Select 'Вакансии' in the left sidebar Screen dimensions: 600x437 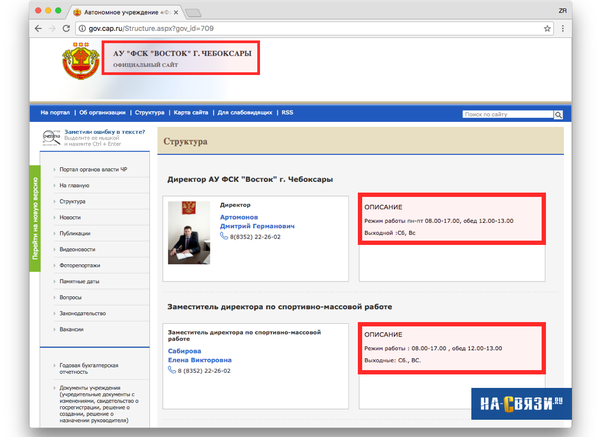71,329
